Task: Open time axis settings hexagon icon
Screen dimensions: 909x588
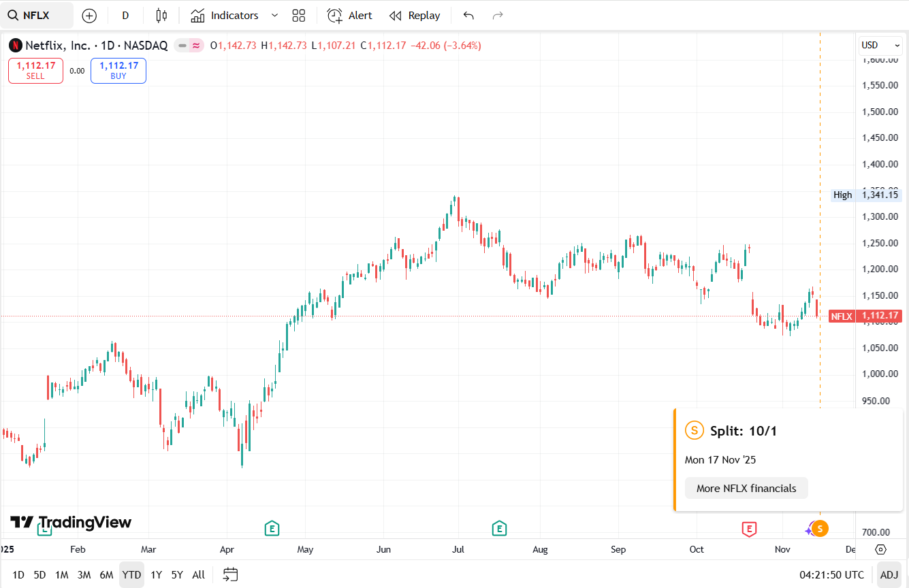Action: click(880, 549)
